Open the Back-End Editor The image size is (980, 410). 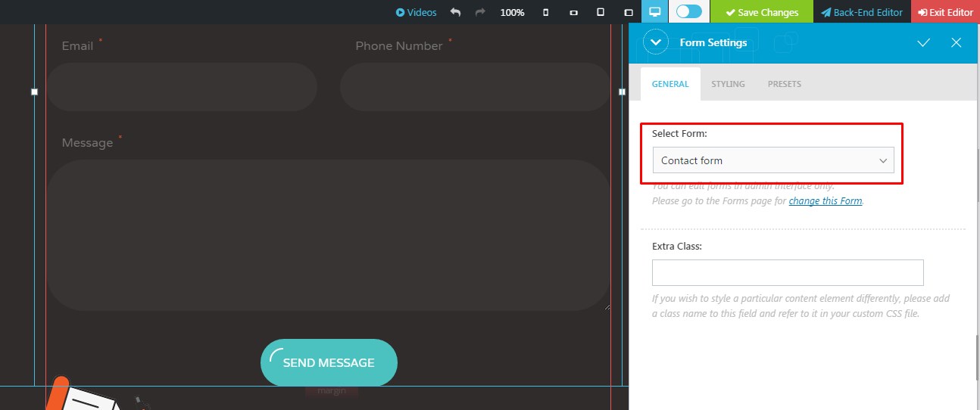862,12
